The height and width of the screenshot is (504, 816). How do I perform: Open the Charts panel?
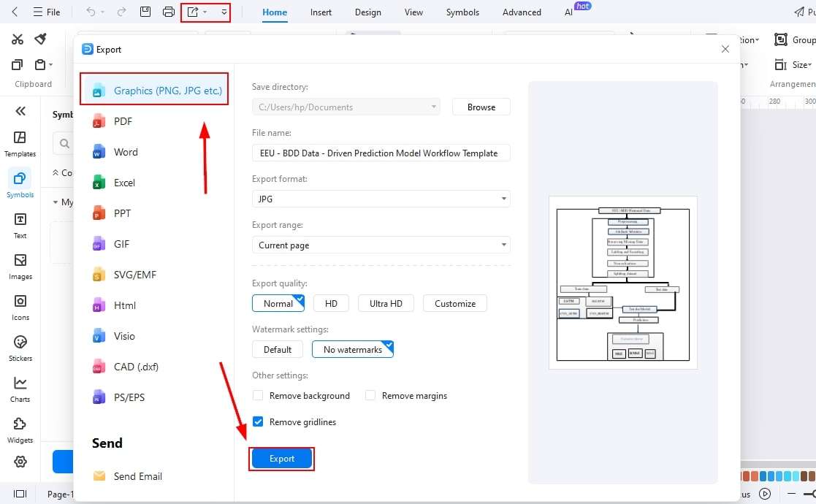pos(20,387)
